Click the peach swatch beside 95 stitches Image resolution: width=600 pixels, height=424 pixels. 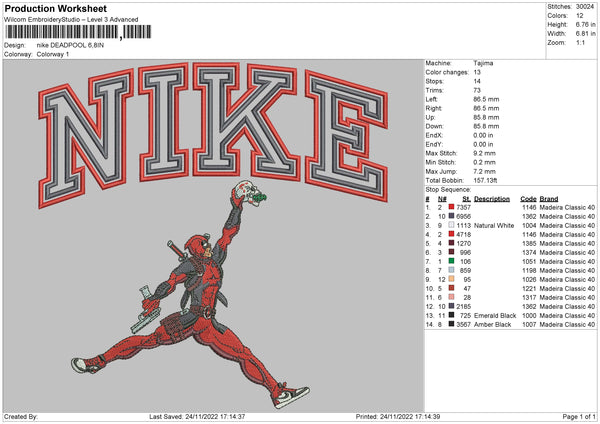(x=452, y=279)
